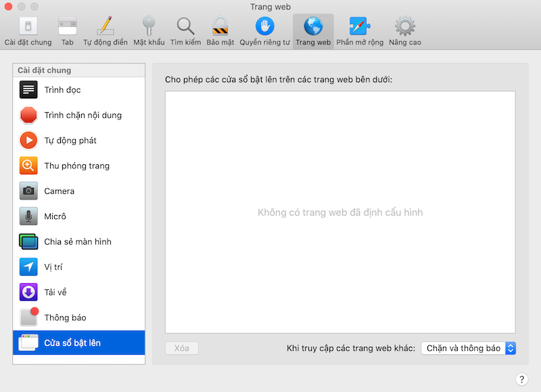This screenshot has height=392, width=541.
Task: Select Trình đọc in the sidebar
Action: (x=79, y=90)
